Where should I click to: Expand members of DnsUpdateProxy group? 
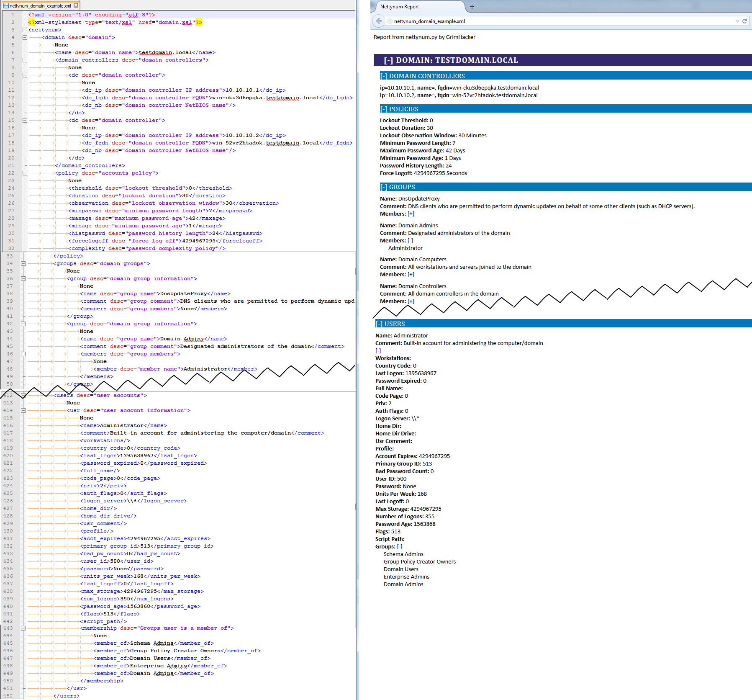411,214
